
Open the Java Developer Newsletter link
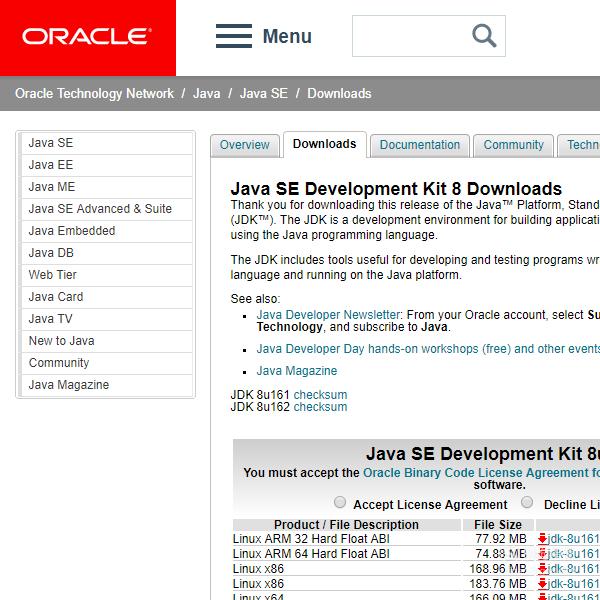[328, 315]
